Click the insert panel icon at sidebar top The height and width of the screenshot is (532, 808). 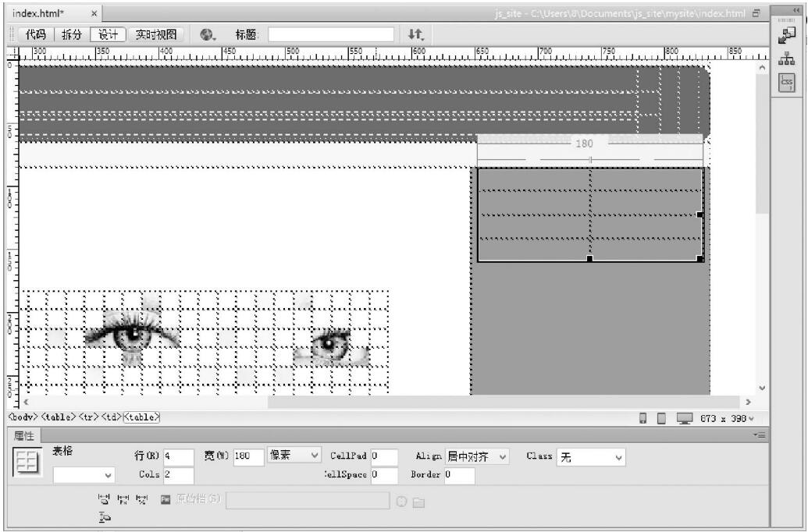pyautogui.click(x=787, y=35)
